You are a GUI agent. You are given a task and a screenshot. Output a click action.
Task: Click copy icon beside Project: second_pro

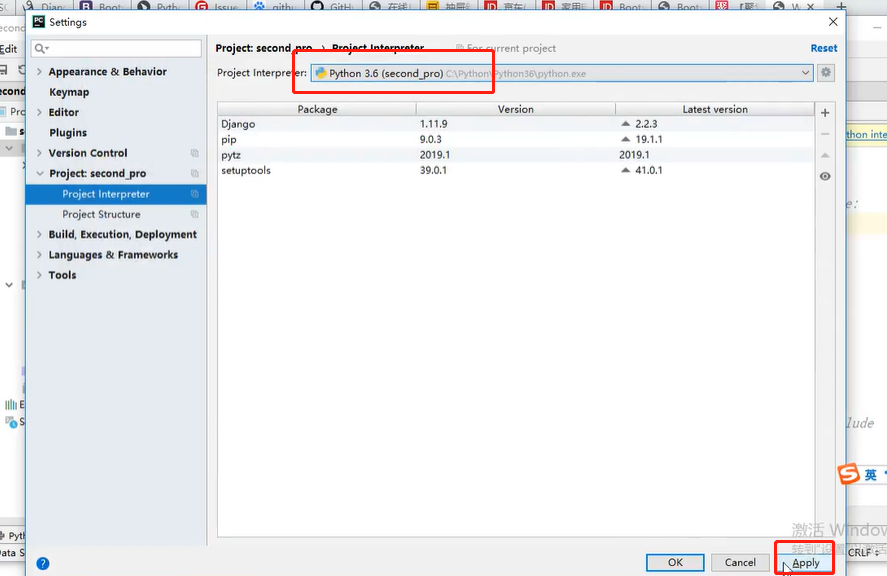click(195, 174)
